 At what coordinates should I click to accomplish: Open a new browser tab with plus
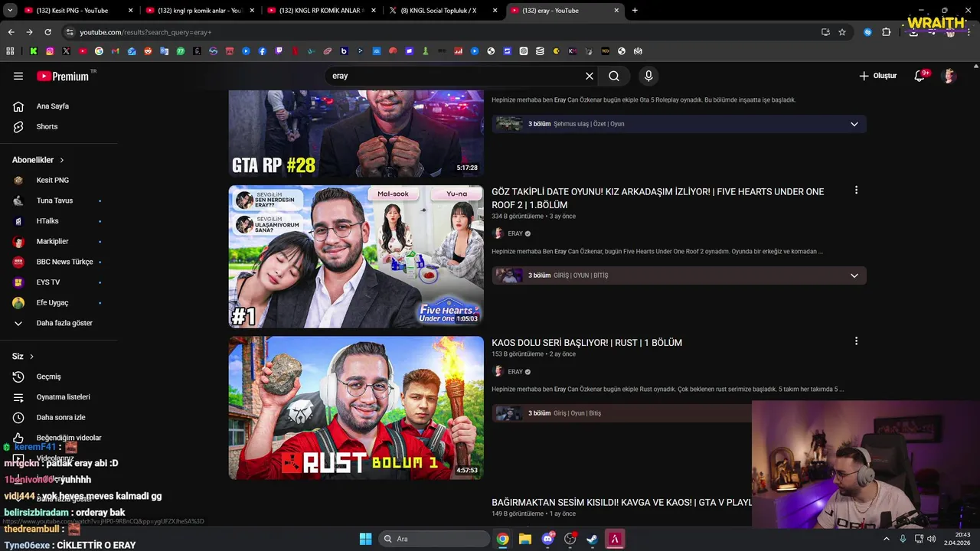coord(635,11)
